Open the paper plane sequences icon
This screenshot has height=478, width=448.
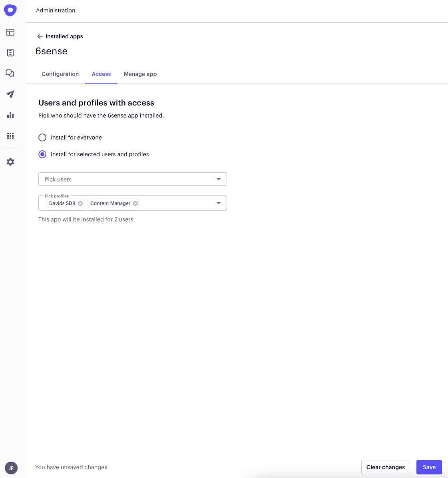[10, 94]
